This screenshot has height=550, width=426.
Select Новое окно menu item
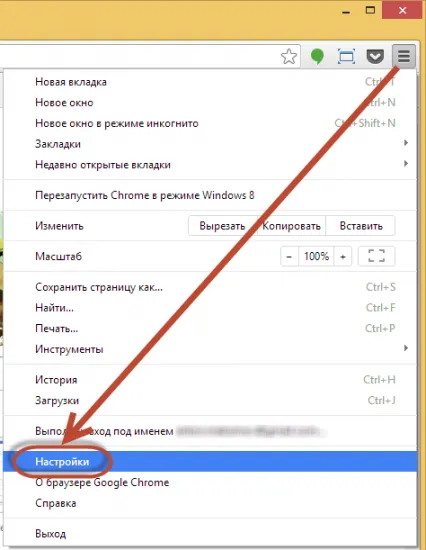(210, 102)
